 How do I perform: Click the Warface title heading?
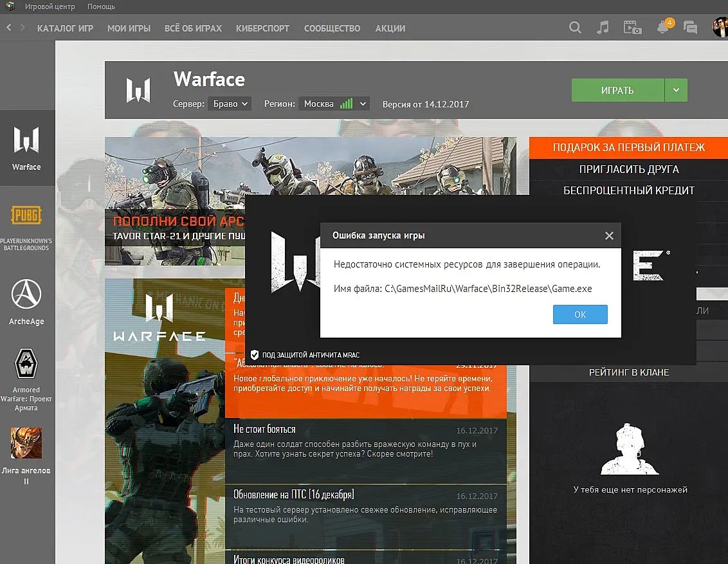tap(209, 79)
